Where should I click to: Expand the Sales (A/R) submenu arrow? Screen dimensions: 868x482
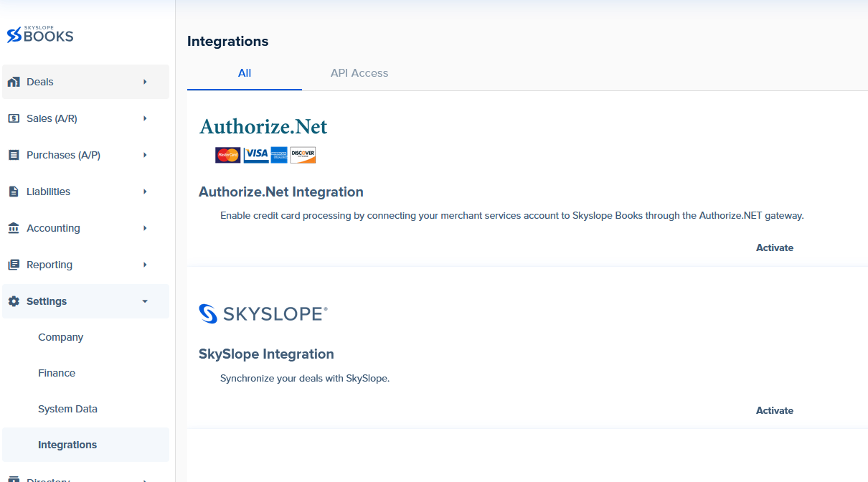(145, 118)
